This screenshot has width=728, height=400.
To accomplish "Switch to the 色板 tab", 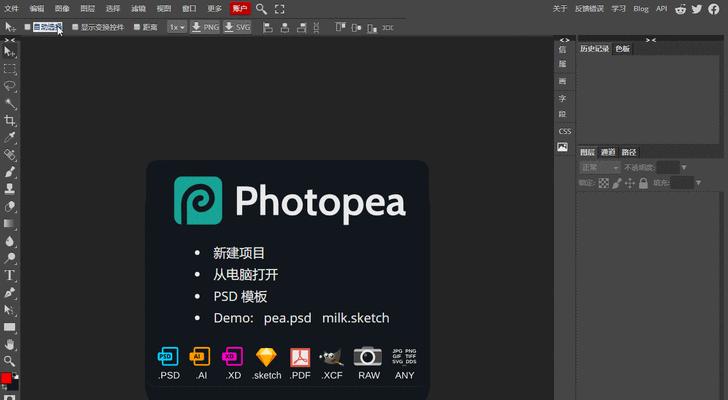I will [623, 49].
